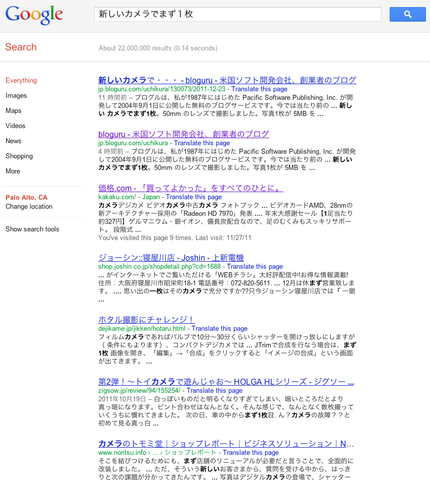Viewport: 430px width, 480px height.
Task: Open the 第2弾 HOLGA HLシリーズ result
Action: coord(226,382)
